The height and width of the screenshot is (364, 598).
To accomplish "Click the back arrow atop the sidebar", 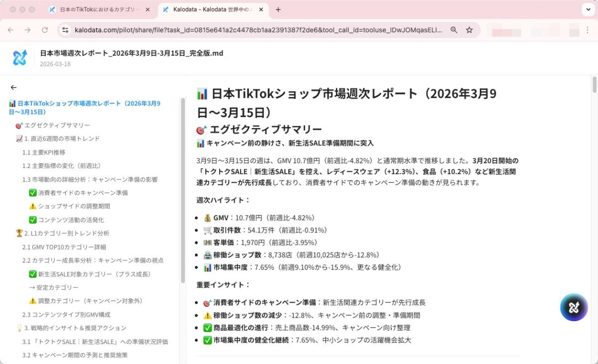I will click(x=13, y=87).
